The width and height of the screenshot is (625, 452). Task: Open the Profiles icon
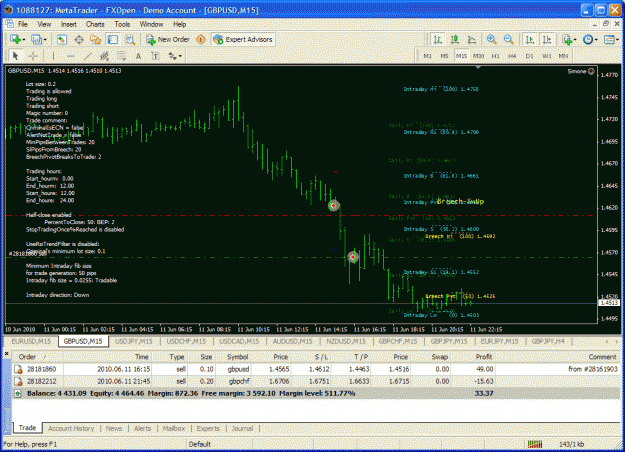36,39
